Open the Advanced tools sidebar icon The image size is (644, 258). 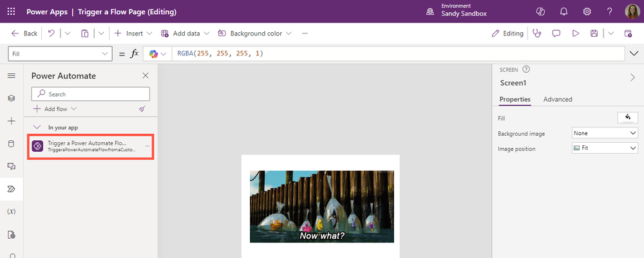[12, 235]
